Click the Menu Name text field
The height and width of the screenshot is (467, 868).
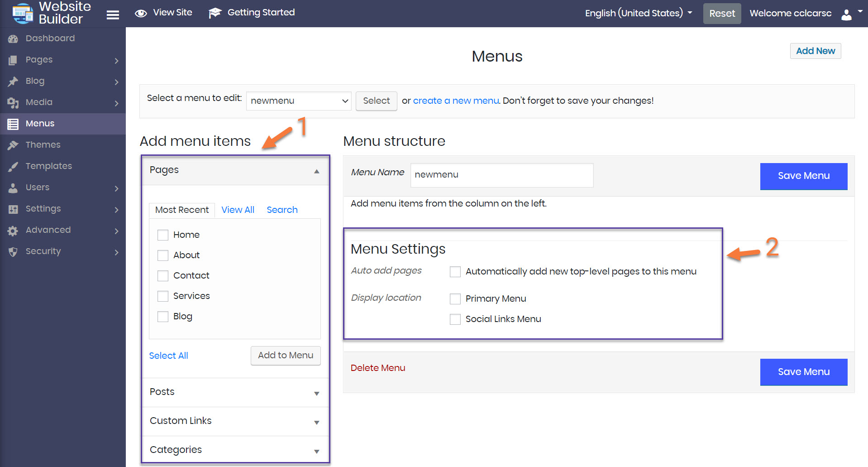[501, 175]
